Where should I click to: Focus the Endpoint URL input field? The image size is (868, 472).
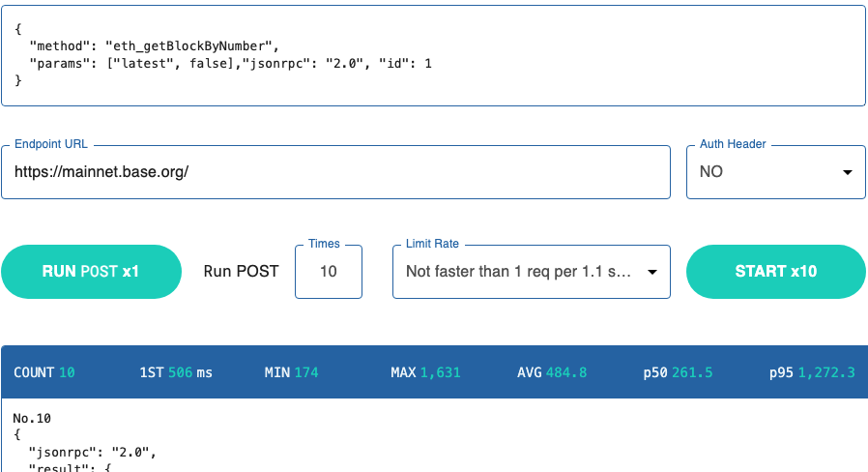tap(335, 172)
